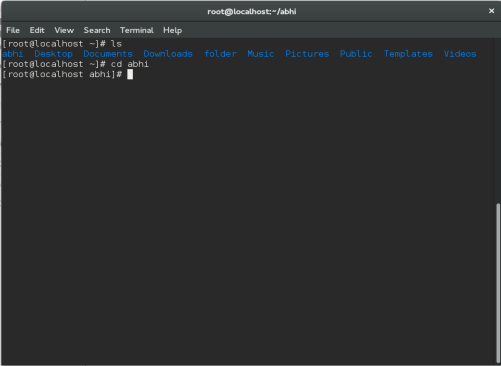Click the 'Downloads' directory name
This screenshot has width=501, height=366.
(x=168, y=54)
